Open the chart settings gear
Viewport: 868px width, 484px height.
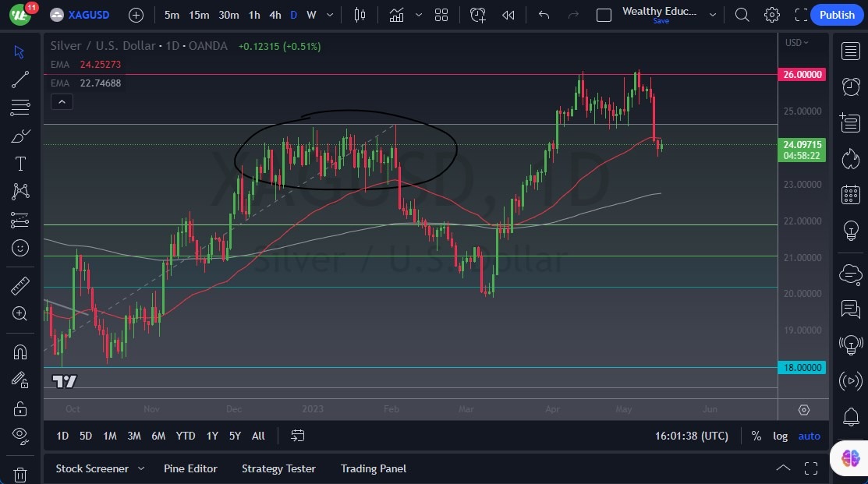[771, 15]
